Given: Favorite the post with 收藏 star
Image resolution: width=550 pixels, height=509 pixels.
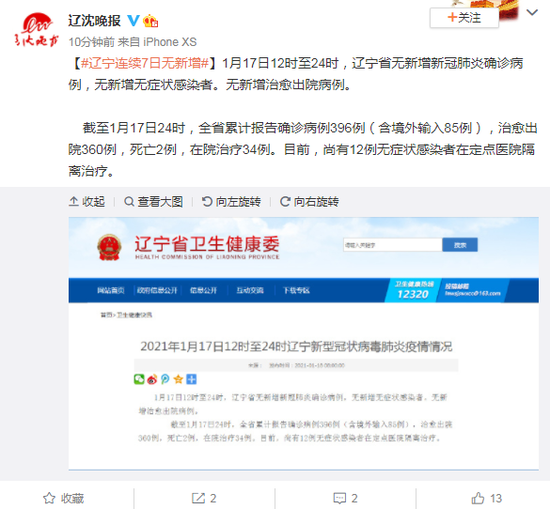Looking at the screenshot, I should (63, 498).
